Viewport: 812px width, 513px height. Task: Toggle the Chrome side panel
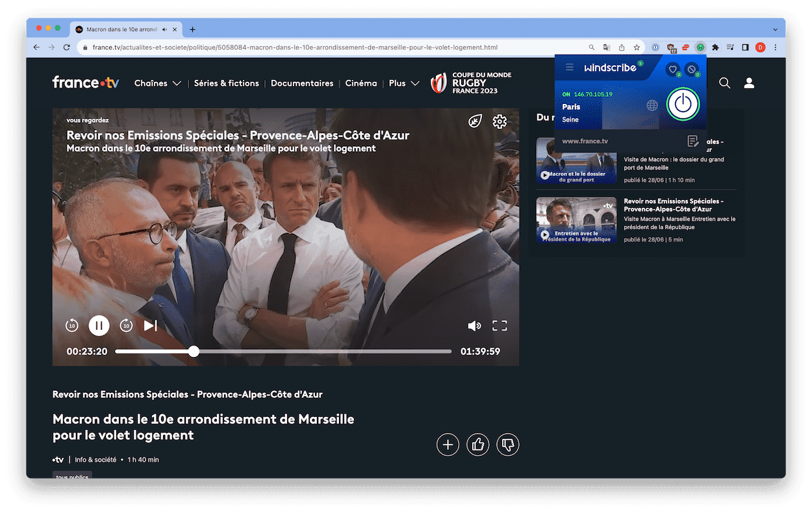tap(745, 47)
